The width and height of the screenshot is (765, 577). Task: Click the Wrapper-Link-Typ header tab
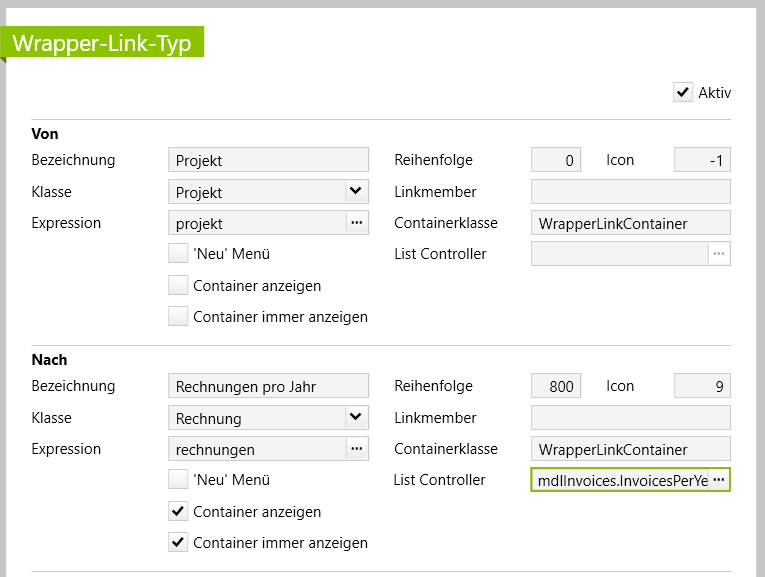click(x=102, y=44)
